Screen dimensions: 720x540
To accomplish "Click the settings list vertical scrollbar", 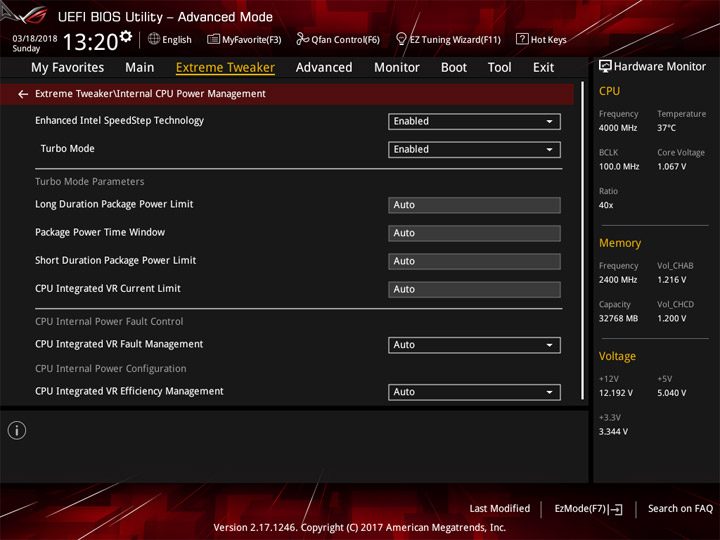I will [x=582, y=241].
